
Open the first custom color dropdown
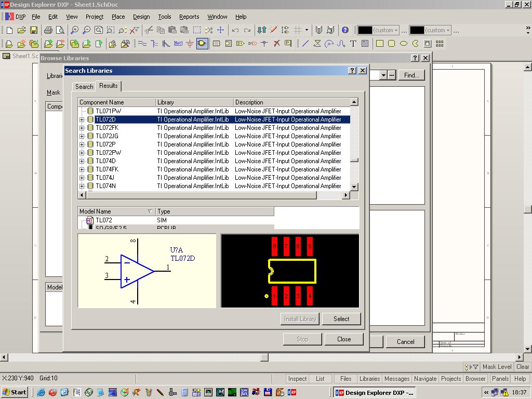point(396,30)
